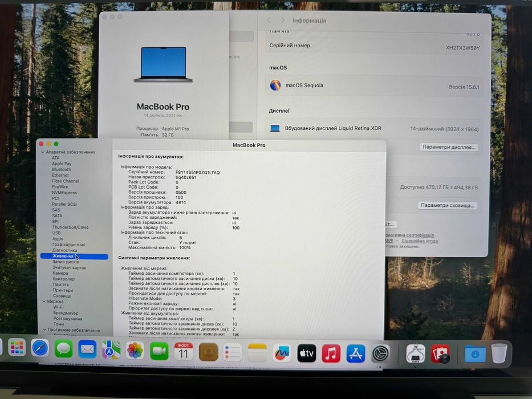Select Контролер in the sidebar

[64, 279]
